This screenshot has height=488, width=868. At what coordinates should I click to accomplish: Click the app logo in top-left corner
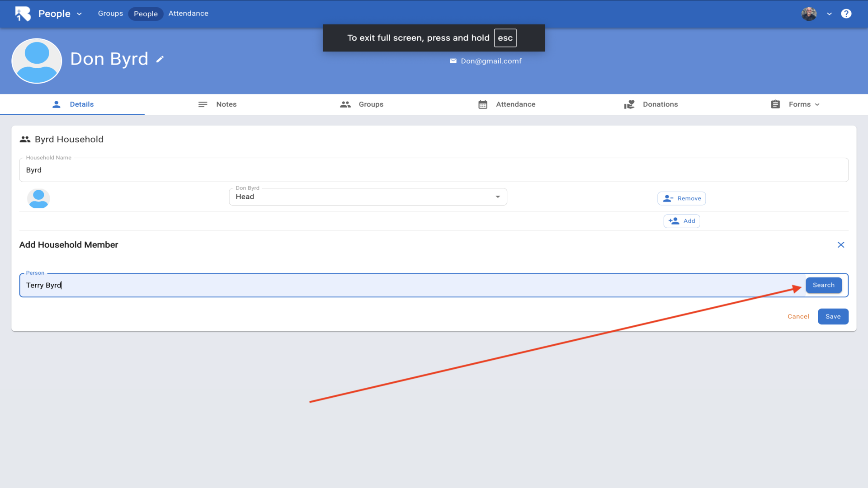pyautogui.click(x=23, y=14)
